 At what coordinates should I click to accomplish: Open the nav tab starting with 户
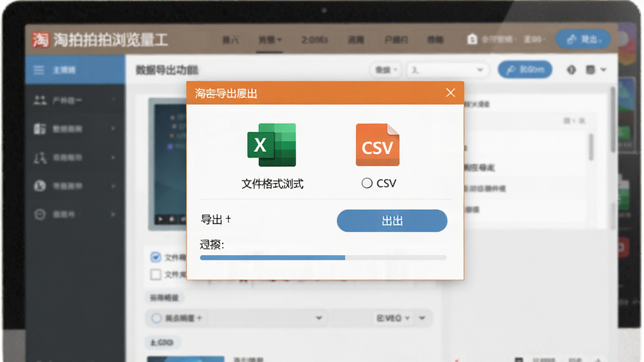click(x=396, y=40)
